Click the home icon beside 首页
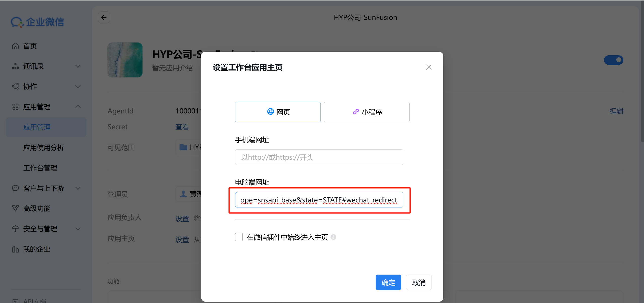Image resolution: width=644 pixels, height=303 pixels. (x=15, y=46)
